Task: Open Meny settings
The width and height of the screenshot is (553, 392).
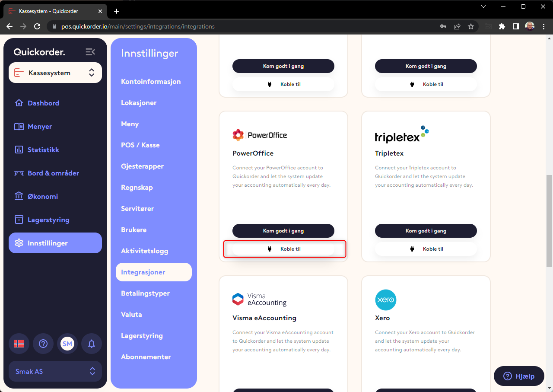Action: [130, 124]
